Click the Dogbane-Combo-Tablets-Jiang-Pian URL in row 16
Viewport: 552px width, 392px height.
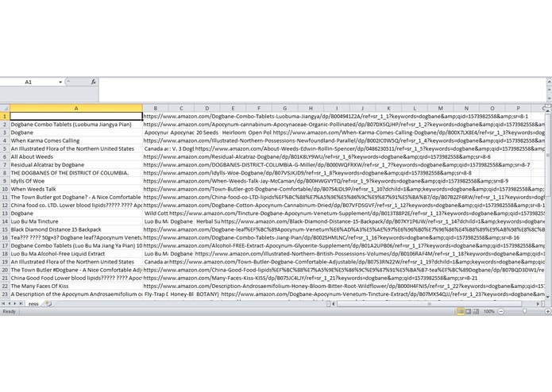[x=331, y=238]
